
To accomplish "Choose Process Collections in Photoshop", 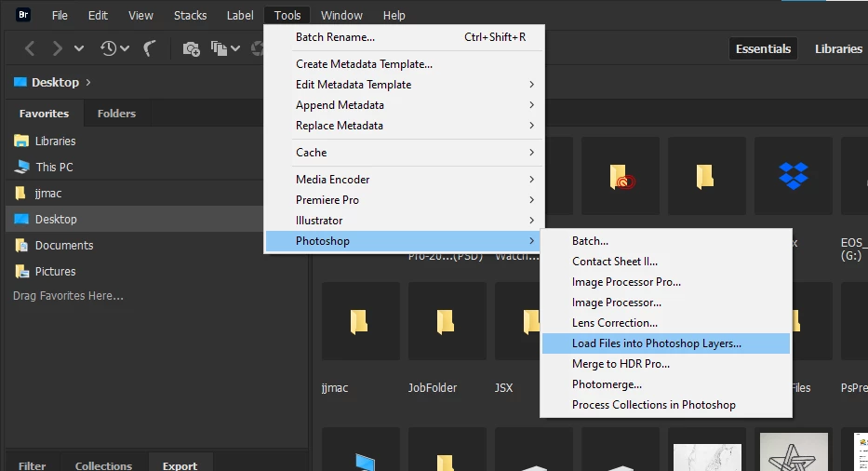I will [x=666, y=405].
